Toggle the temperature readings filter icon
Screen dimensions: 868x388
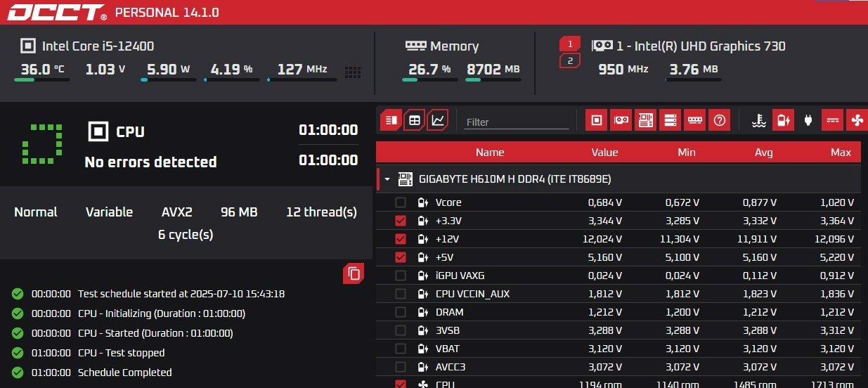click(758, 120)
